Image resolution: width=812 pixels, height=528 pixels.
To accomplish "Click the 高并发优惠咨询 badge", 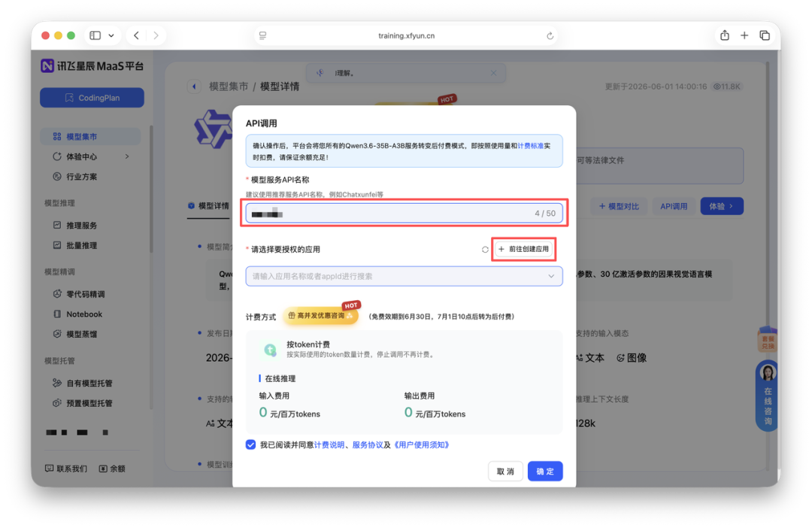I will pyautogui.click(x=320, y=316).
